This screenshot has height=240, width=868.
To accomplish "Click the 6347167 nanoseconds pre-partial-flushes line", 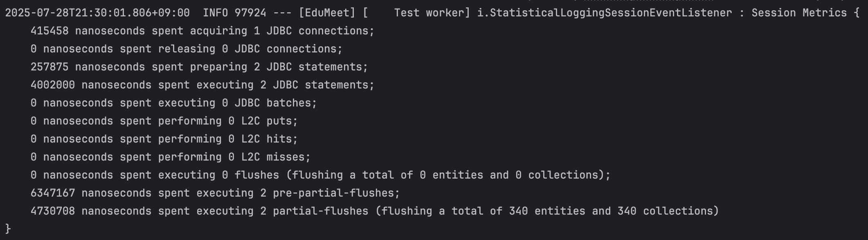I will tap(215, 193).
